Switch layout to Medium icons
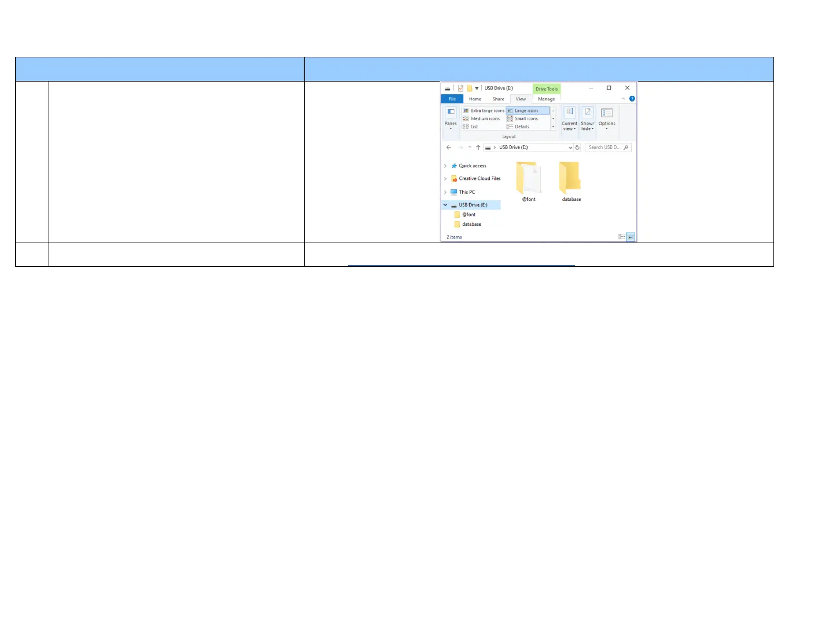 pyautogui.click(x=482, y=119)
